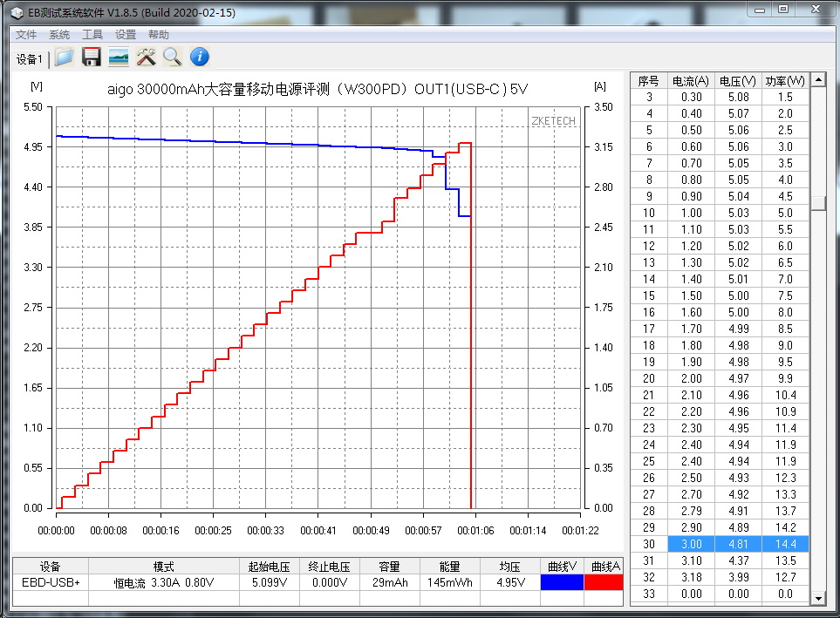Click the red 曲线A color swatch
Image resolution: width=840 pixels, height=618 pixels.
tap(604, 582)
